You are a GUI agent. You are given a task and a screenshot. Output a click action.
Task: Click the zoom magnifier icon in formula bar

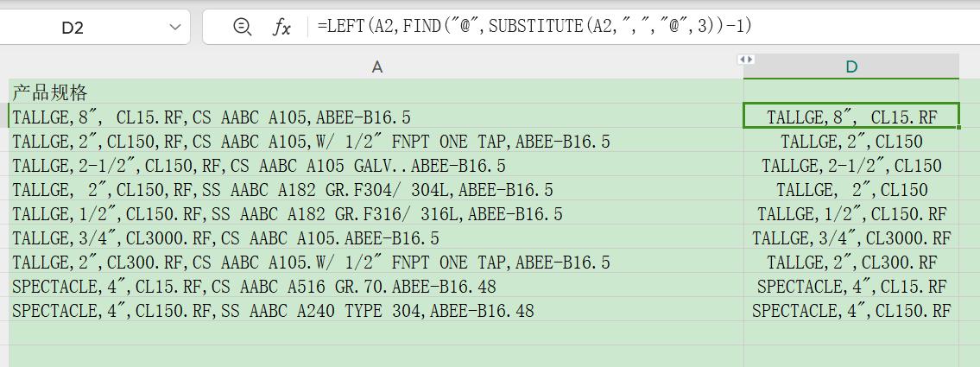point(241,27)
